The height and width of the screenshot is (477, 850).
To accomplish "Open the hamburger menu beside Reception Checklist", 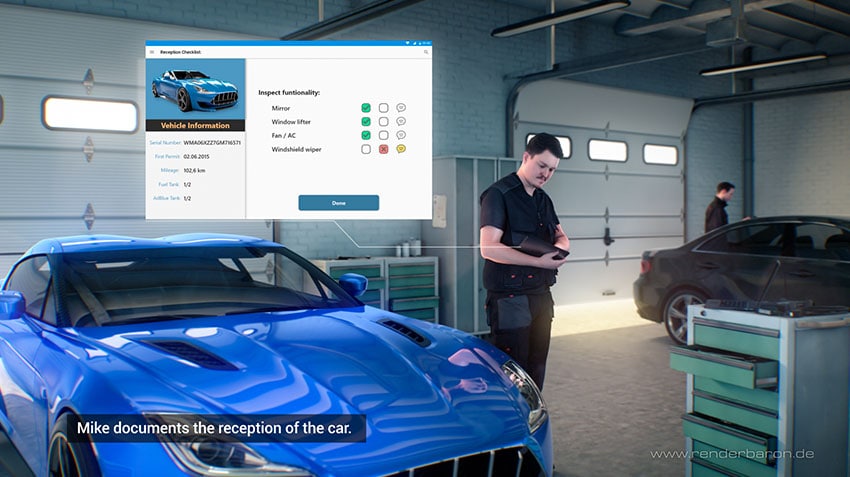I will pos(152,52).
